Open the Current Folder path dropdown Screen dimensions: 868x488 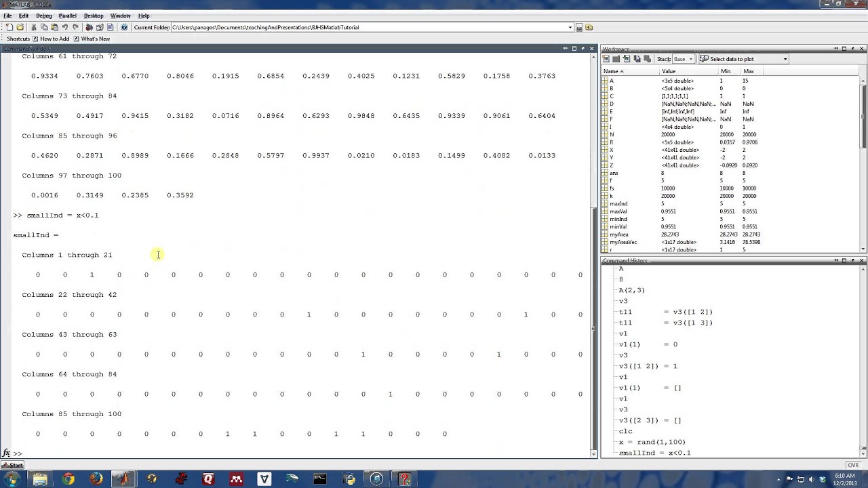pyautogui.click(x=570, y=27)
